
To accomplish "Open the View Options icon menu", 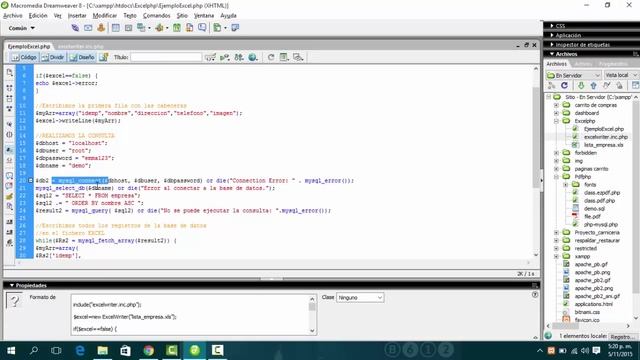I will point(284,58).
